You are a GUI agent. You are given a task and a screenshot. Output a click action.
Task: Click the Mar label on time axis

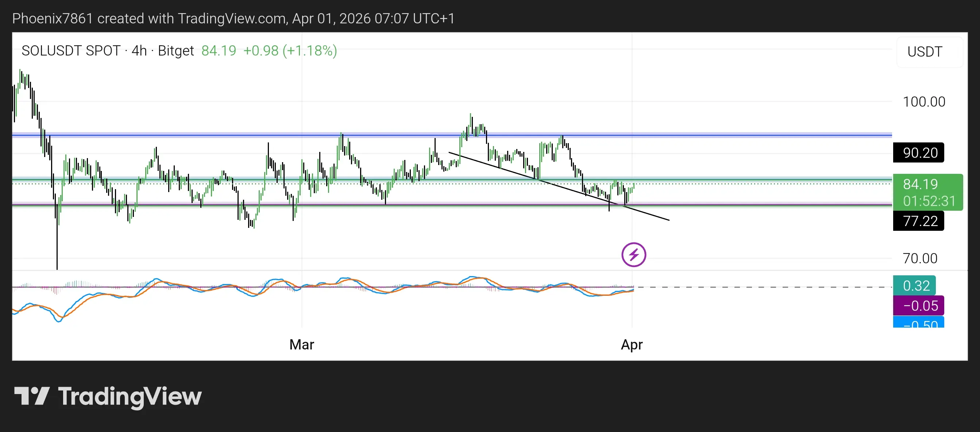tap(301, 344)
